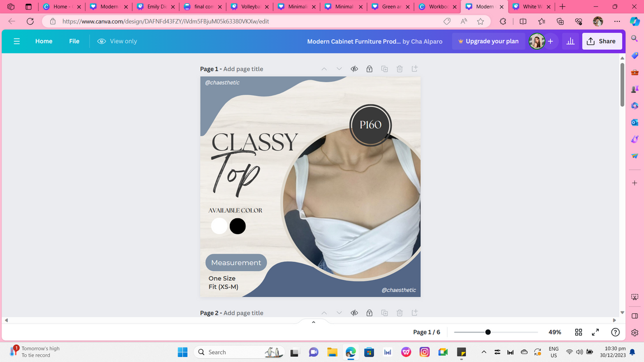The height and width of the screenshot is (362, 644).
Task: Go to the Home menu item
Action: point(44,41)
